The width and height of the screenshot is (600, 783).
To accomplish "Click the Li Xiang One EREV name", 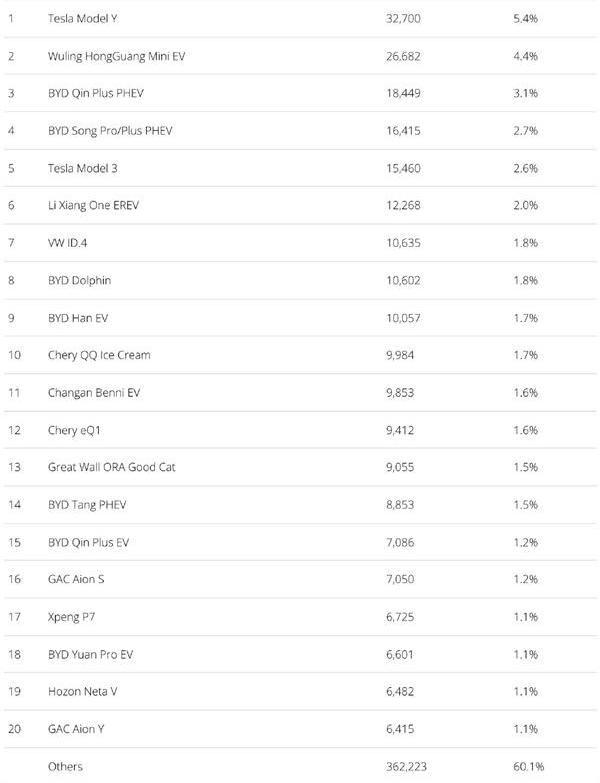I will [93, 205].
